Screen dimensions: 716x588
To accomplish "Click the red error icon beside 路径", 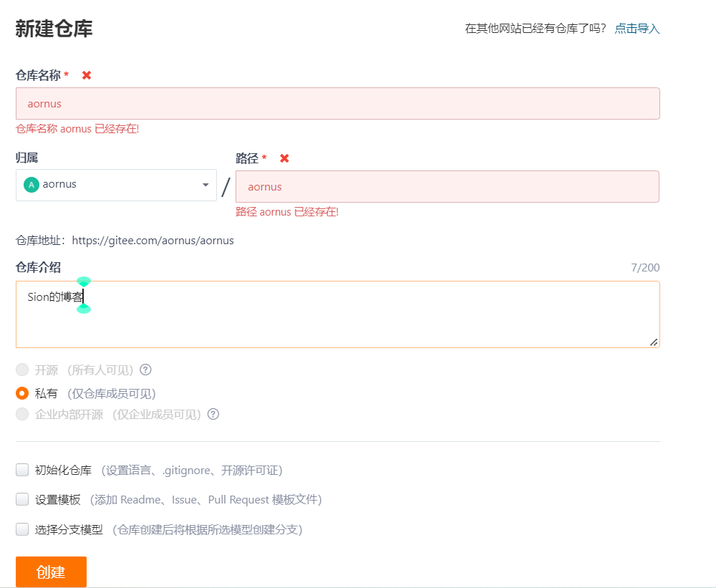I will coord(284,158).
